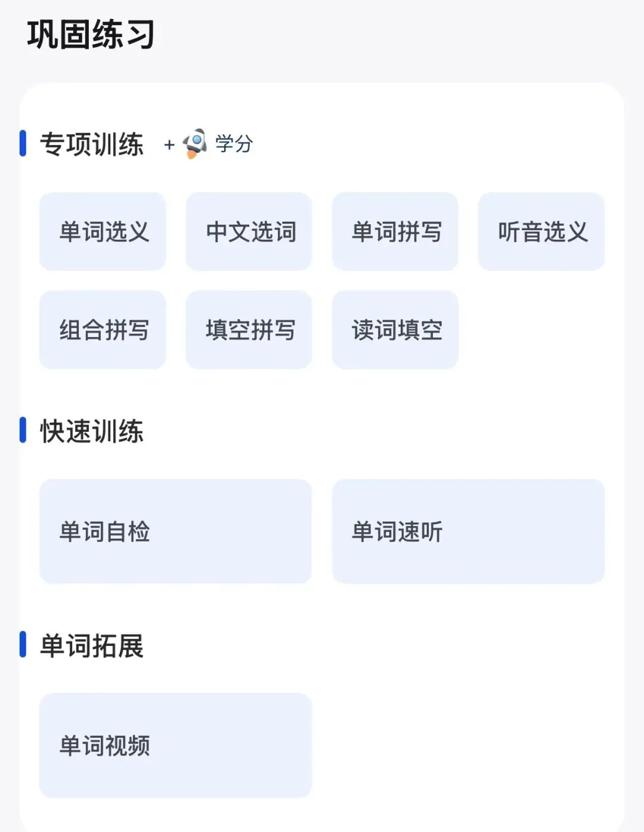
Task: Click the 快速训练 section heading
Action: 92,431
